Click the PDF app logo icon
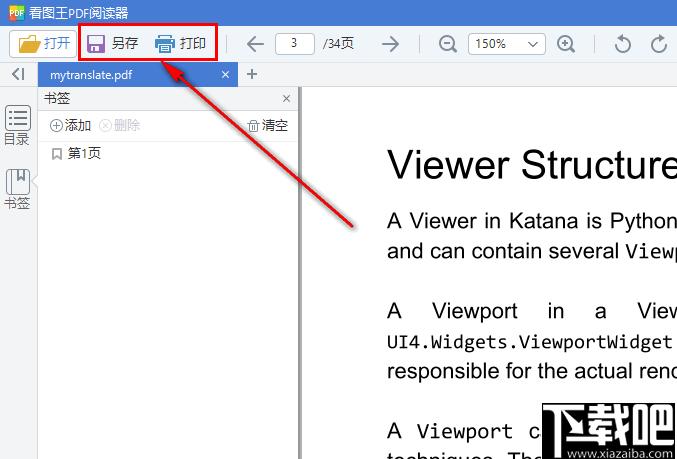Image resolution: width=677 pixels, height=459 pixels. click(x=16, y=13)
